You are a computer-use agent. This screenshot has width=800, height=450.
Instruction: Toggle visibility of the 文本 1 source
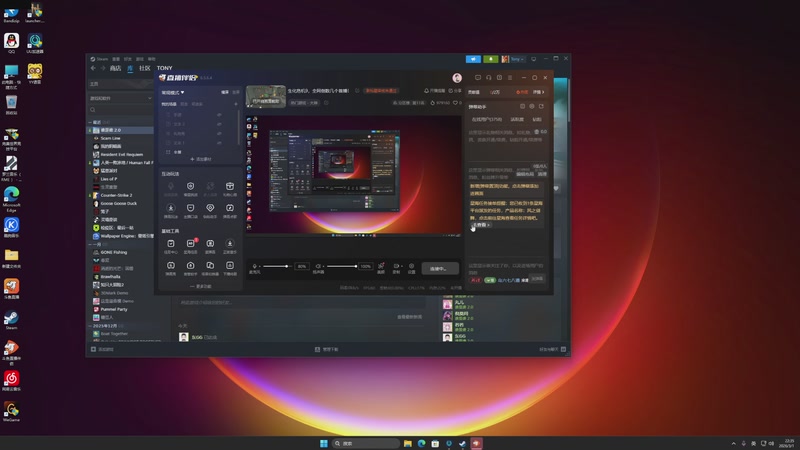(x=219, y=143)
